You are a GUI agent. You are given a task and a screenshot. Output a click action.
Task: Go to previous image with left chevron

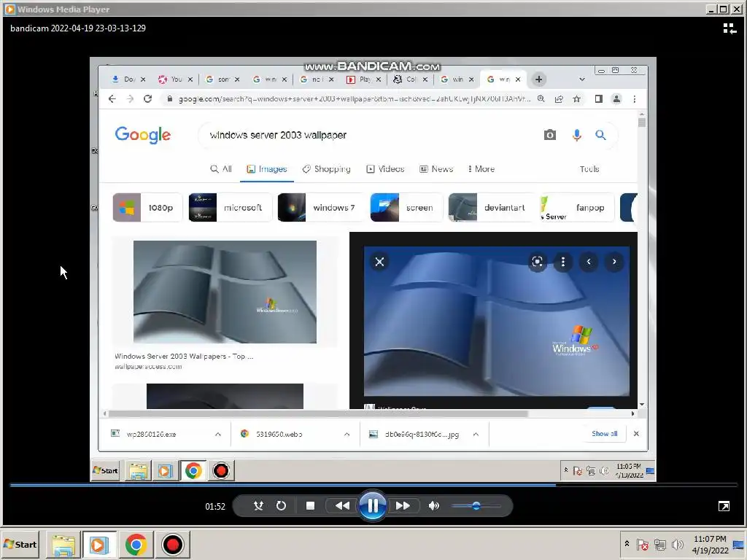coord(589,262)
